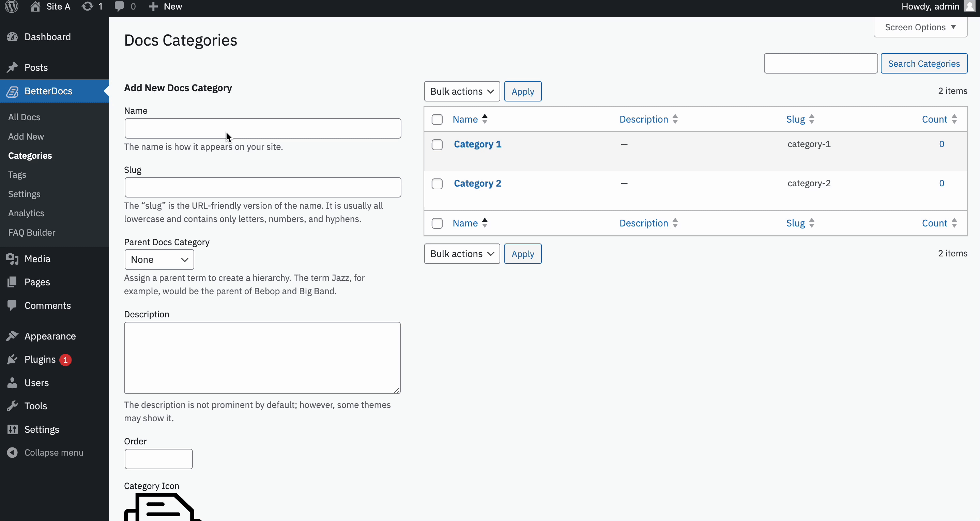Click the Site A home icon

[x=35, y=6]
